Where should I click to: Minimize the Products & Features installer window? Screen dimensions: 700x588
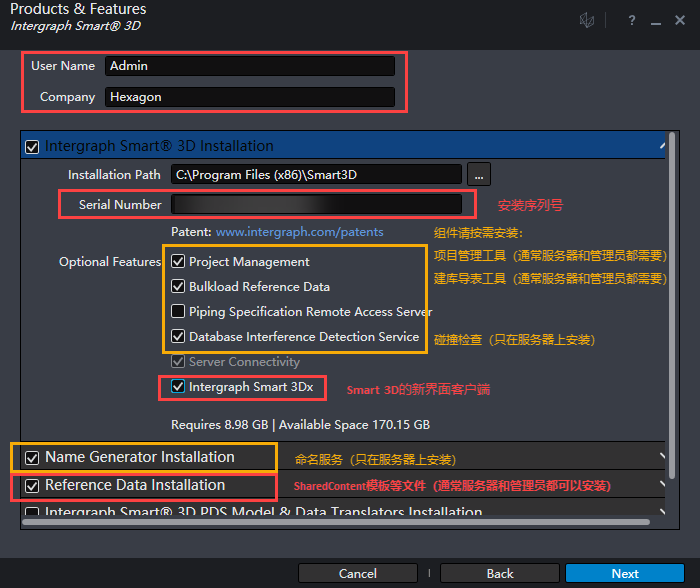655,20
